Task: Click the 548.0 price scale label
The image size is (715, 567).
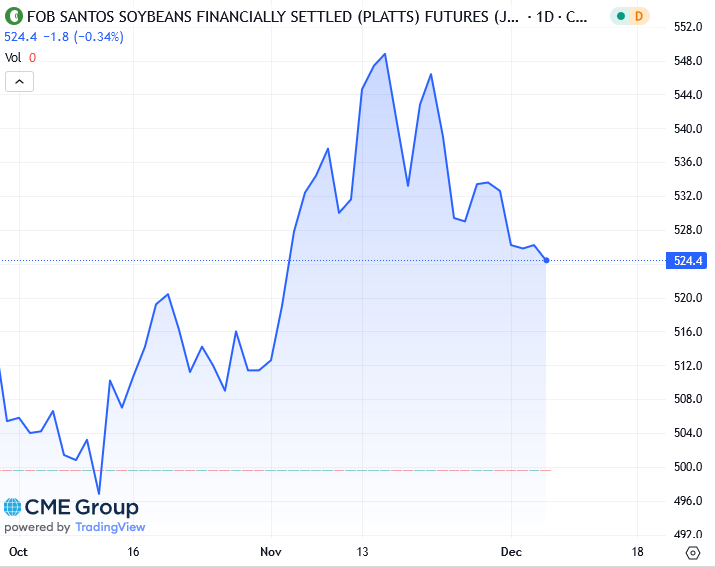Action: point(686,61)
